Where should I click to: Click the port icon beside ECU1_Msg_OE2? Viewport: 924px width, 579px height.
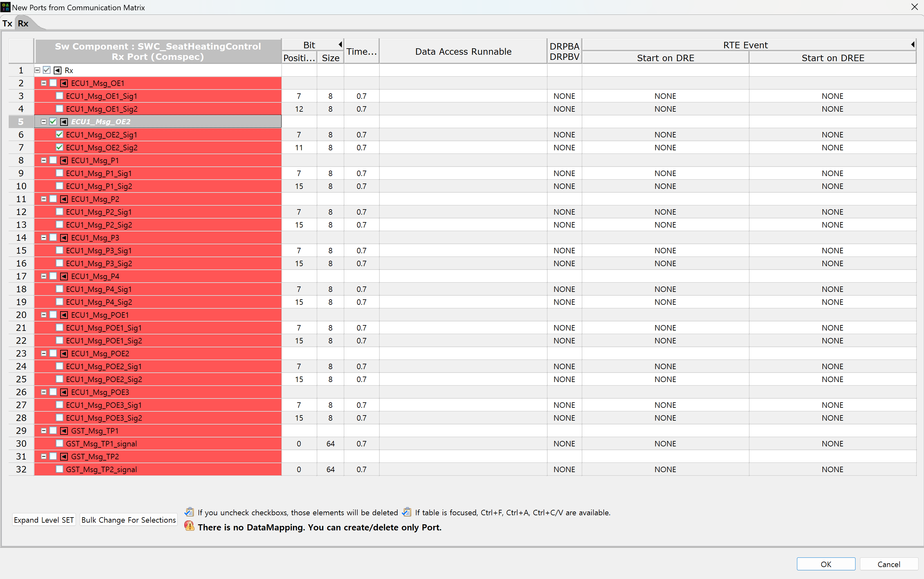pos(64,122)
